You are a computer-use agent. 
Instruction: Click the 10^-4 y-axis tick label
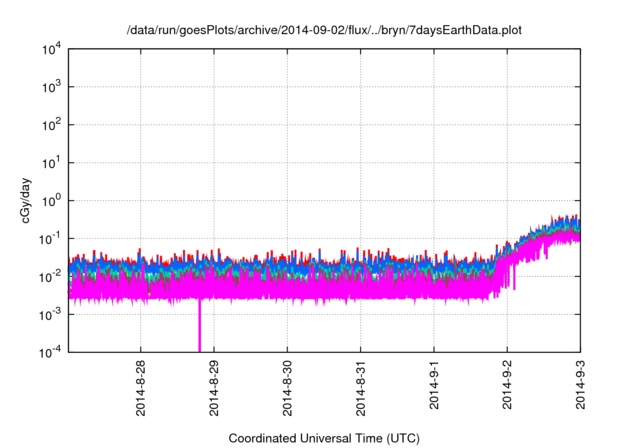pos(51,352)
